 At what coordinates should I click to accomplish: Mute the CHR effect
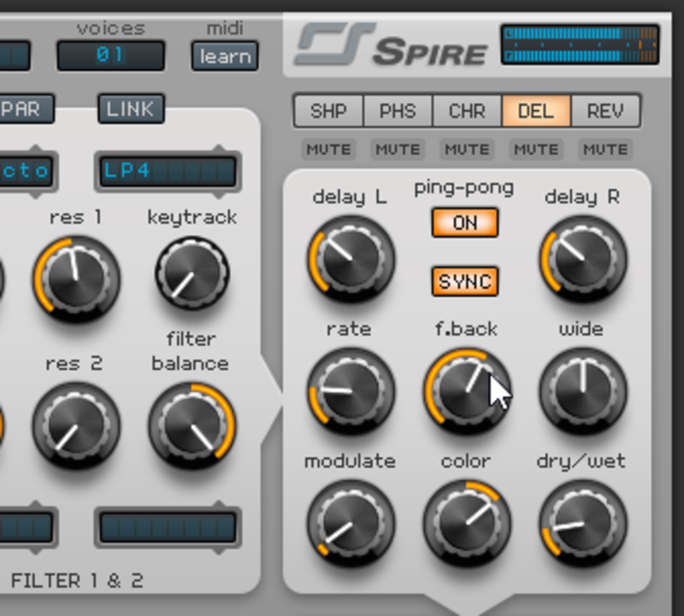(467, 150)
